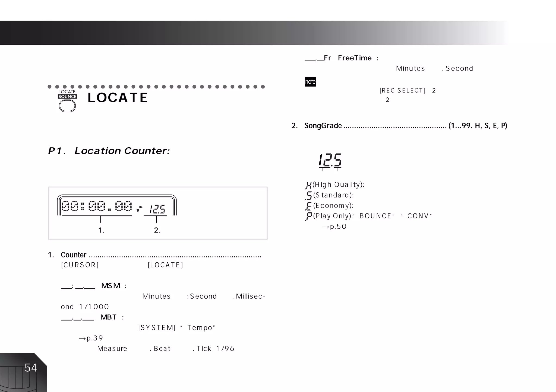The image size is (556, 392).
Task: Click the P1. Location Counter heading
Action: [109, 151]
